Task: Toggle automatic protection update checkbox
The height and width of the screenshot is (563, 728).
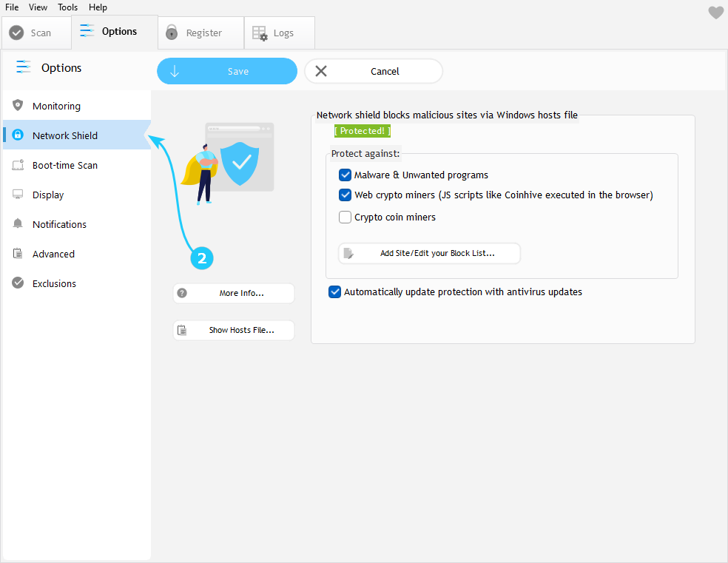Action: coord(334,292)
